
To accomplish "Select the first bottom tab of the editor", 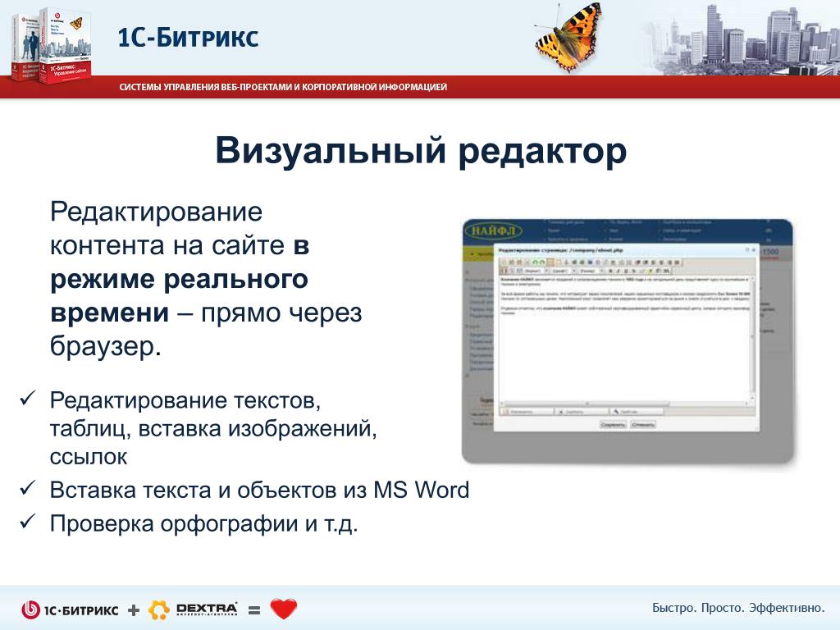I will (x=527, y=412).
